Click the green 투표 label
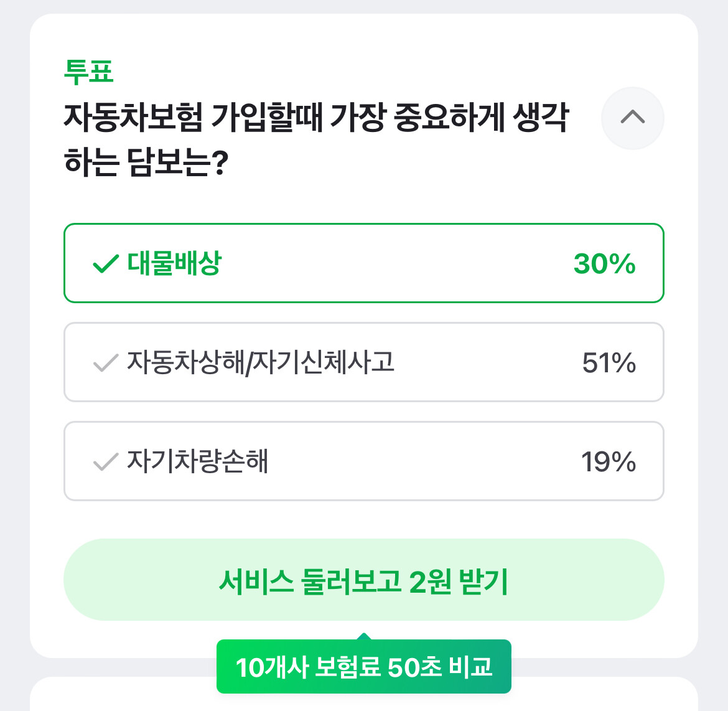The image size is (728, 711). (x=89, y=72)
